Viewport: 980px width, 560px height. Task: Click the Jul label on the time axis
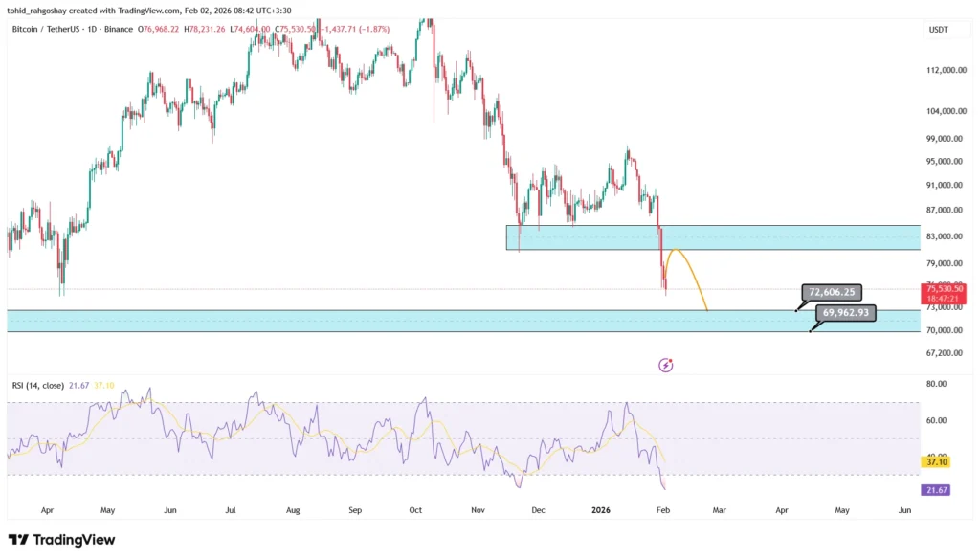231,511
